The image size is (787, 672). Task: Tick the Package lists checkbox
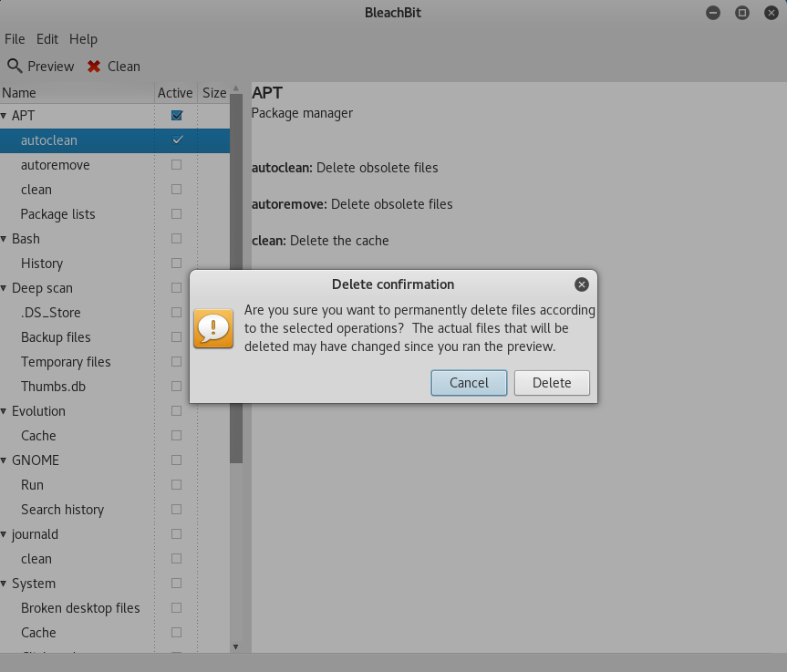pyautogui.click(x=176, y=213)
